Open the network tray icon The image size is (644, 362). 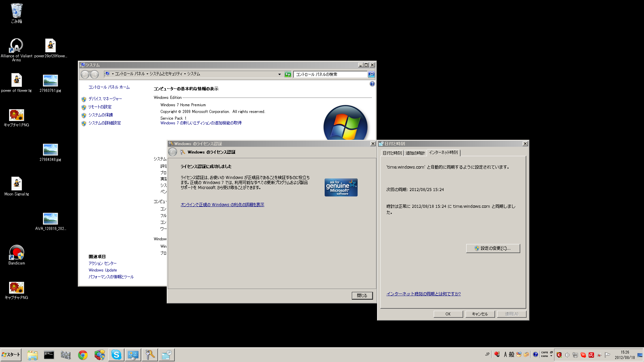(x=575, y=355)
